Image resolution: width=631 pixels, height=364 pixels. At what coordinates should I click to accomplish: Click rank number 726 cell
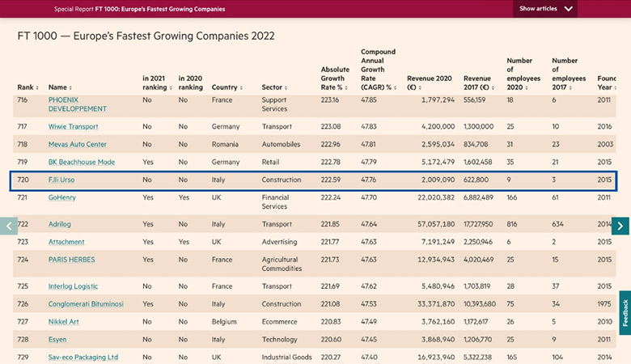(x=23, y=303)
